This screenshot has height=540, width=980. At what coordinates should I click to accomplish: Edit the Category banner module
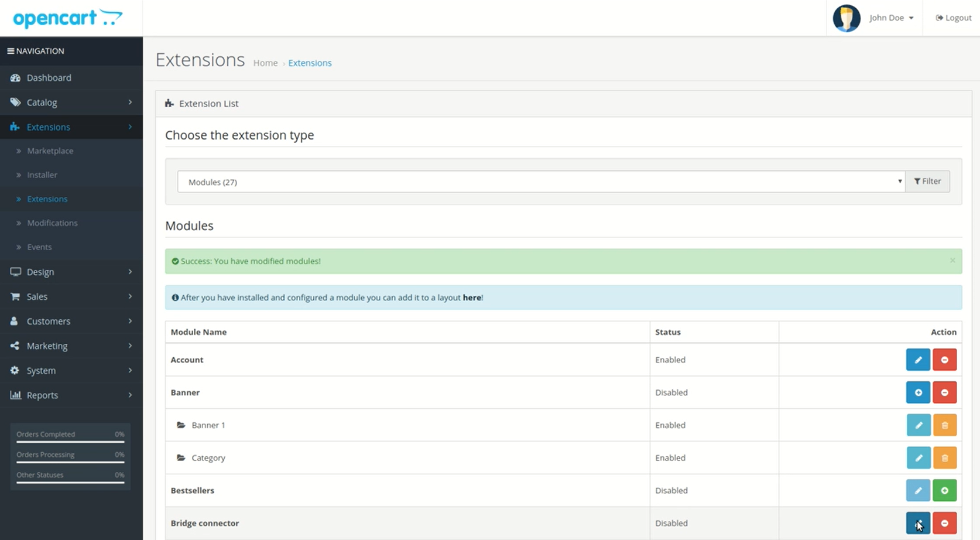coord(917,458)
